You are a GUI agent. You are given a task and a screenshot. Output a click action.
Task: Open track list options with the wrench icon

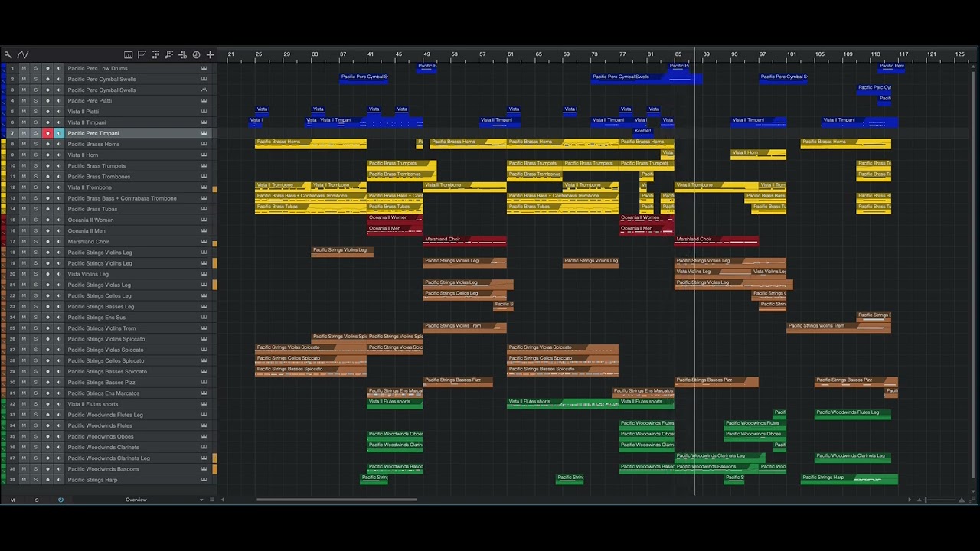pyautogui.click(x=8, y=54)
